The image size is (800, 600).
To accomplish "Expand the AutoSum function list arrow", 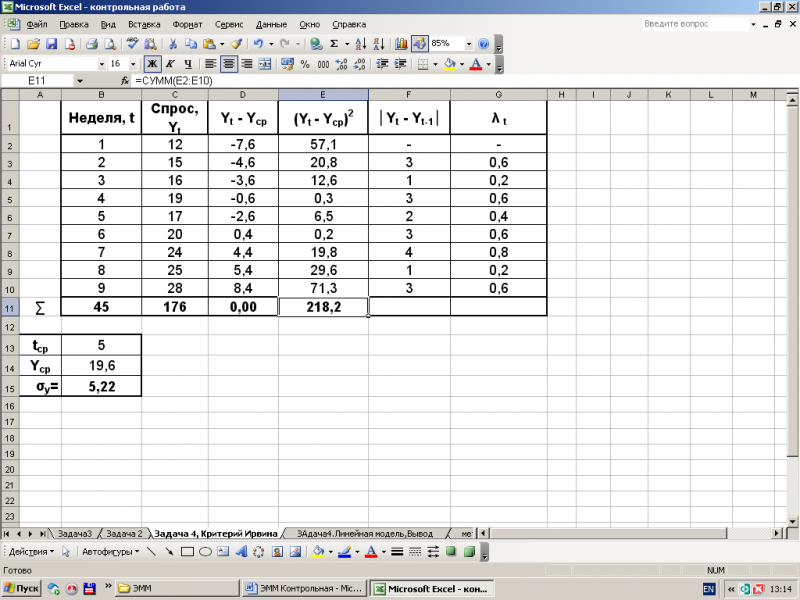I will 347,44.
